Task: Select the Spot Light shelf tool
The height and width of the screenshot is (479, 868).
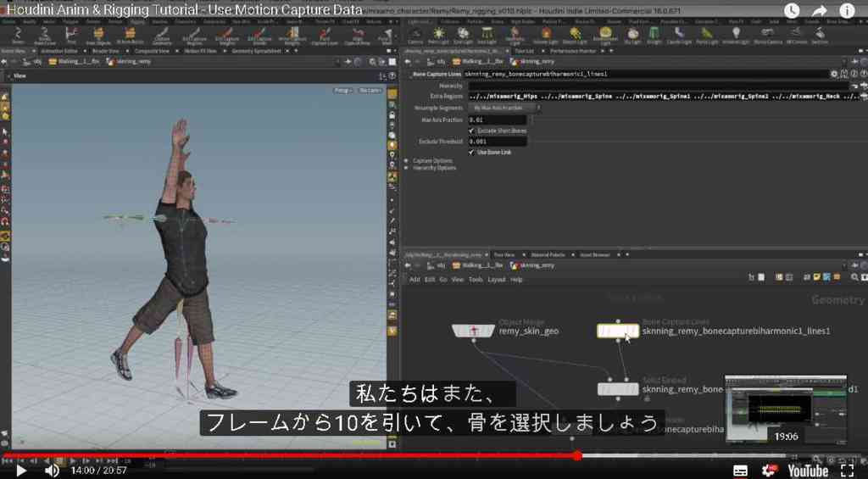Action: (463, 36)
